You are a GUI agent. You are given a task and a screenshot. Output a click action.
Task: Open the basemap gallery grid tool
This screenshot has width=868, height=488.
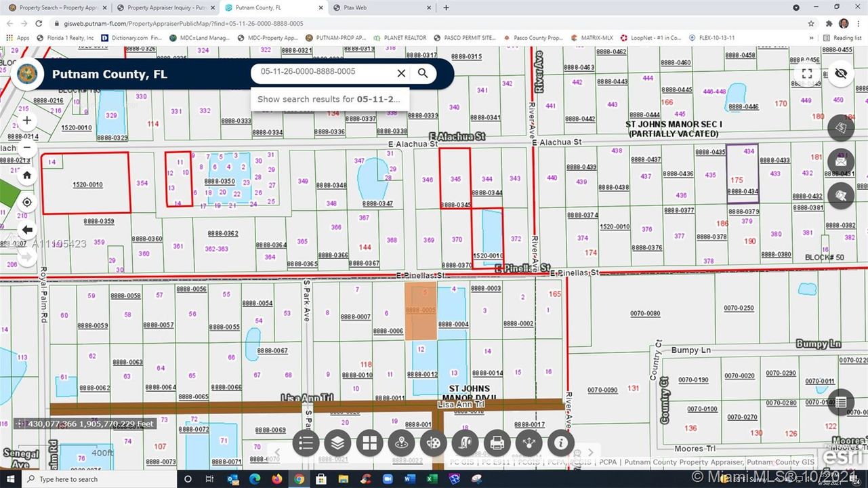[x=369, y=443]
